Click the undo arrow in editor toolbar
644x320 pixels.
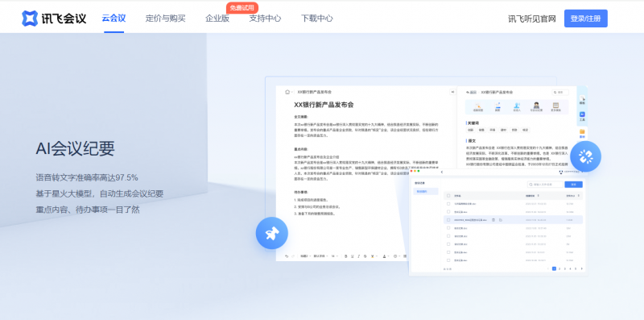287,256
